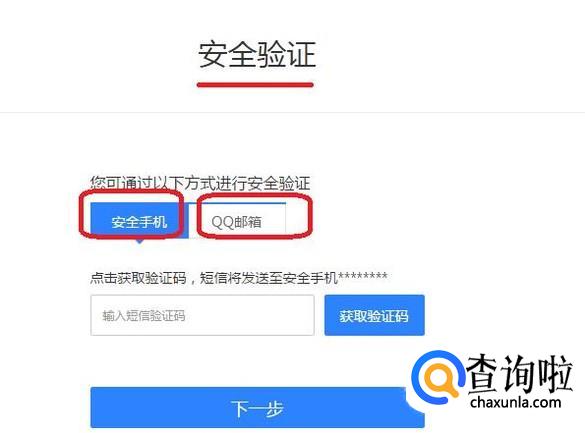This screenshot has height=433, width=585.
Task: Click the masked phone number asterisks
Action: point(363,276)
